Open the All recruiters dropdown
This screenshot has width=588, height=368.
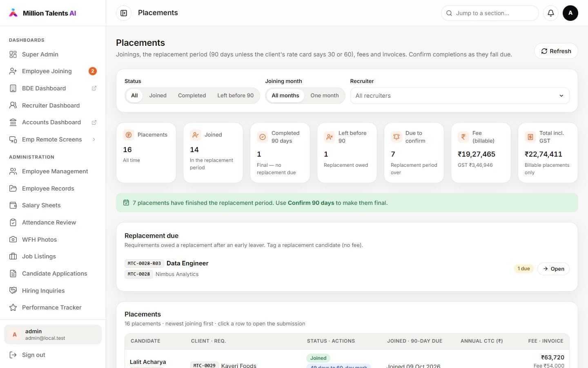(x=460, y=96)
